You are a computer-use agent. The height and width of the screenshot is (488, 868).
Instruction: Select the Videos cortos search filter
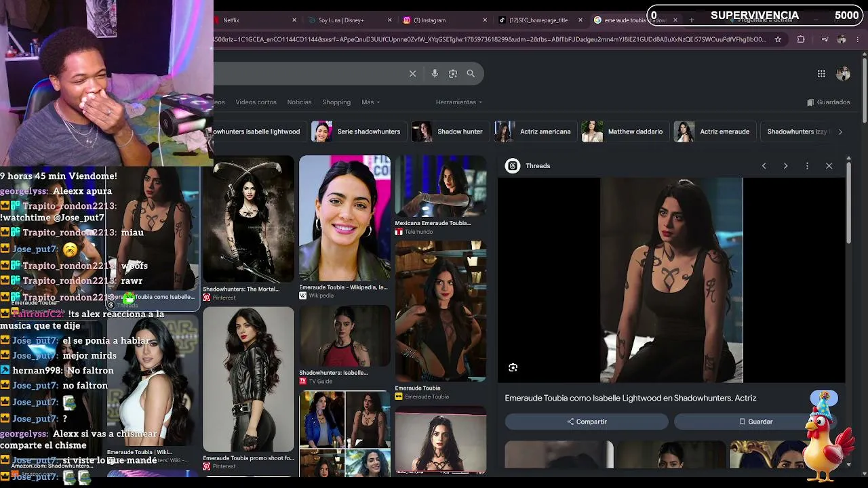point(256,102)
